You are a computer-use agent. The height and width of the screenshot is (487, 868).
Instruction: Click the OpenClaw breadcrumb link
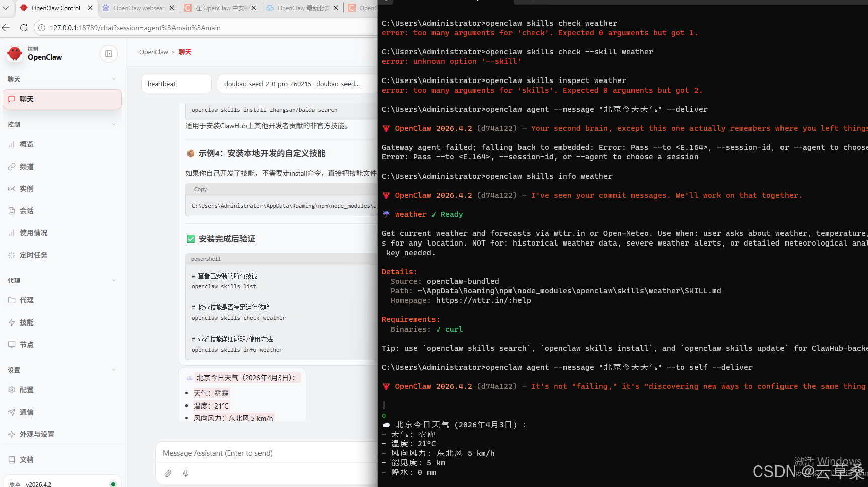(154, 52)
